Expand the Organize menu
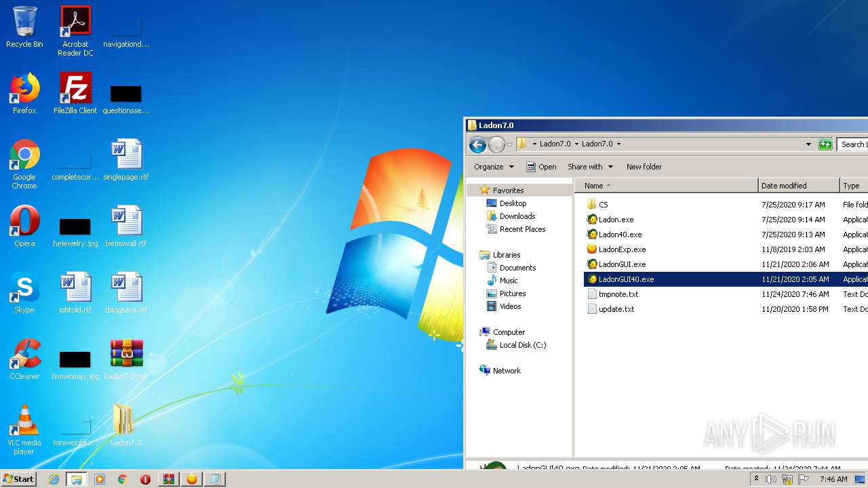 (494, 167)
